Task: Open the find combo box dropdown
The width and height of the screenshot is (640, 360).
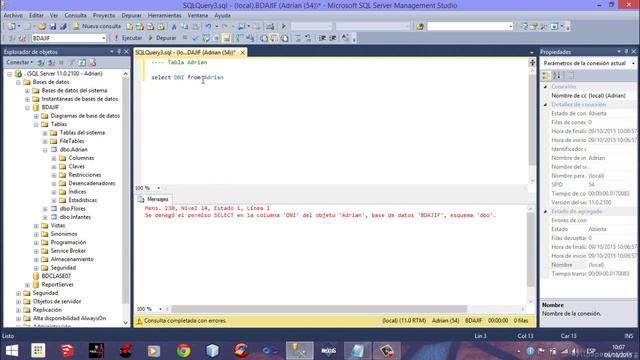Action: [x=510, y=27]
